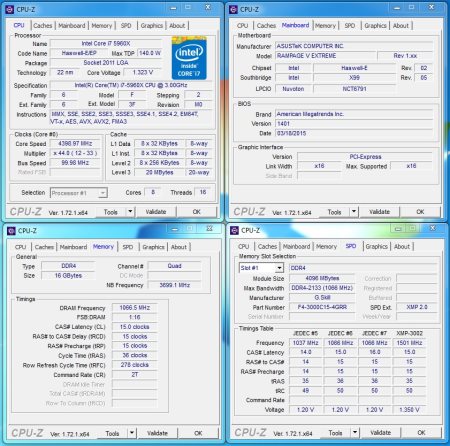
Task: Click the SPD Ext. value 'XMP 2.0'
Action: (x=417, y=307)
